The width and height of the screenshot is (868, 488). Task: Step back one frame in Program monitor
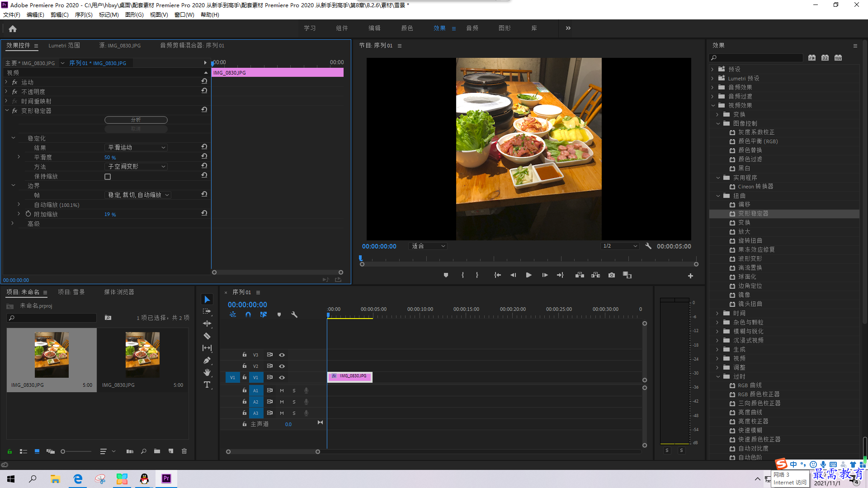coord(513,275)
